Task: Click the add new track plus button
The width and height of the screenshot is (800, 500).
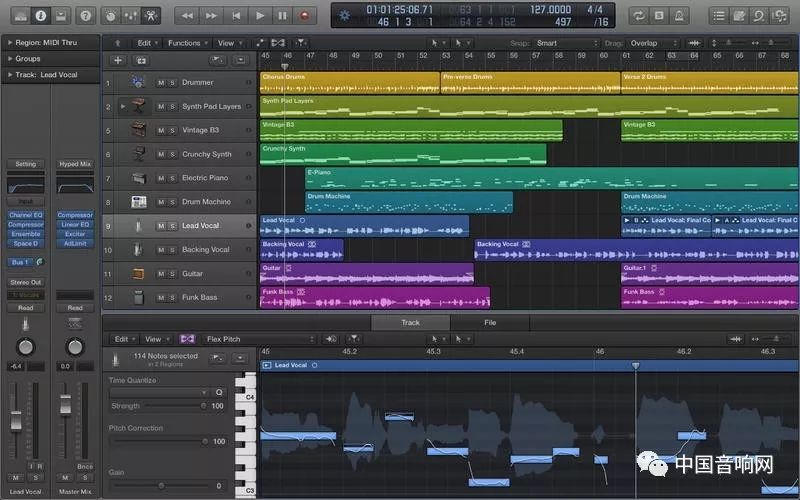Action: pyautogui.click(x=118, y=61)
